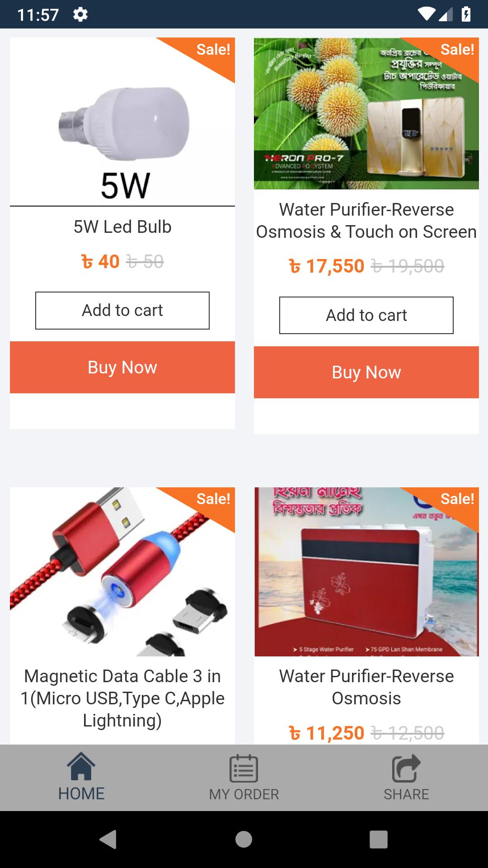View Magnetic Data Cable product photo

tap(122, 572)
